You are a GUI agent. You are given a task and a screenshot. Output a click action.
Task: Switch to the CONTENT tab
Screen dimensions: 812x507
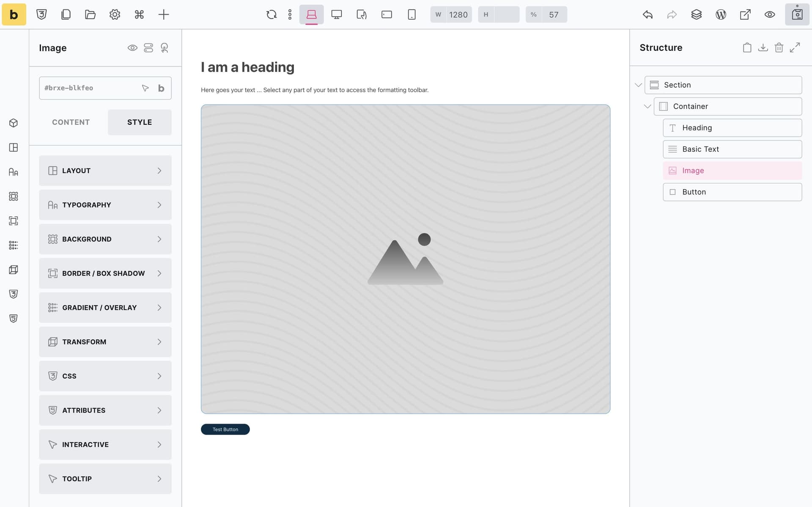coord(71,122)
